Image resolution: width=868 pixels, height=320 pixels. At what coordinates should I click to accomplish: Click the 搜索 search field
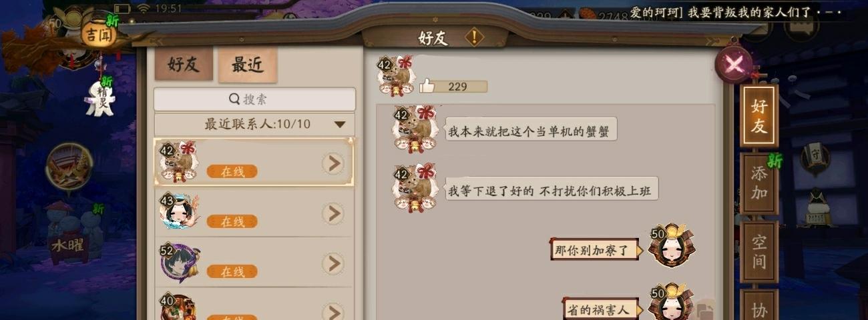pos(254,99)
